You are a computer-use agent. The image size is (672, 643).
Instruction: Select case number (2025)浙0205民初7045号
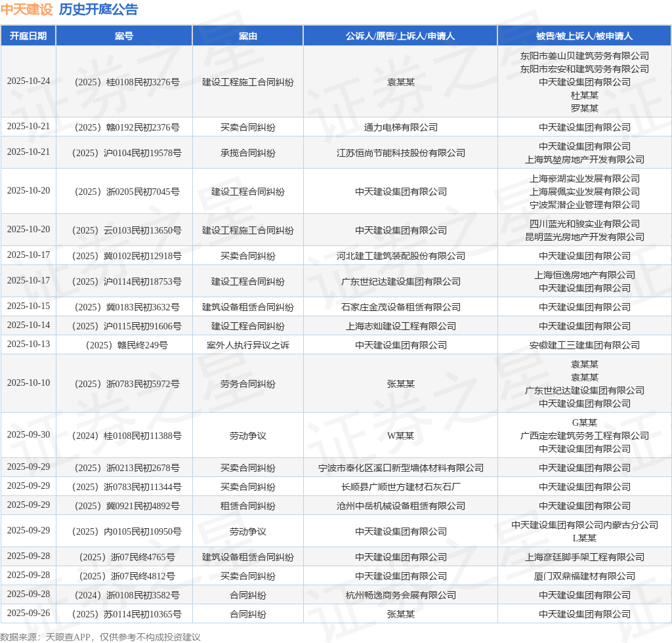click(x=127, y=192)
